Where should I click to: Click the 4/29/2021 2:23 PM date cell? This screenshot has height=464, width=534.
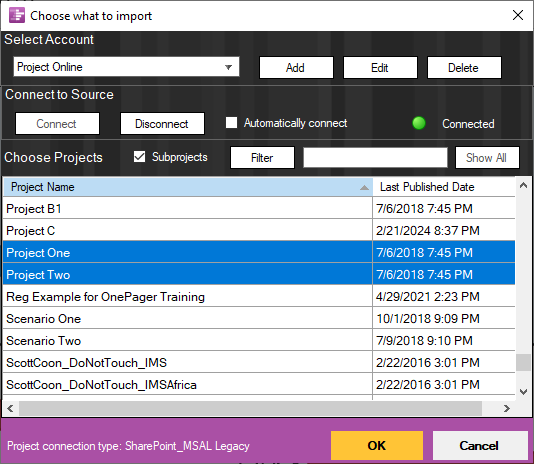coord(444,297)
